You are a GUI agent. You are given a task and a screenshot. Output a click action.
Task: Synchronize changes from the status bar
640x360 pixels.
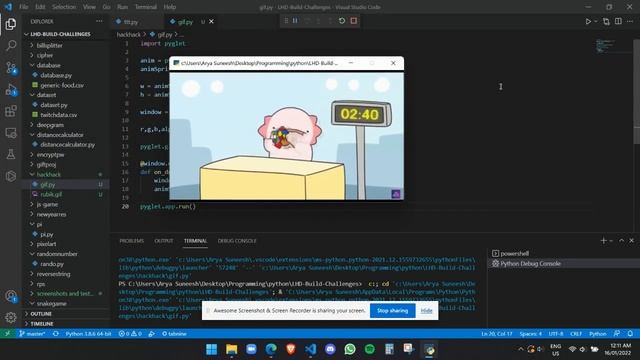pyautogui.click(x=56, y=333)
